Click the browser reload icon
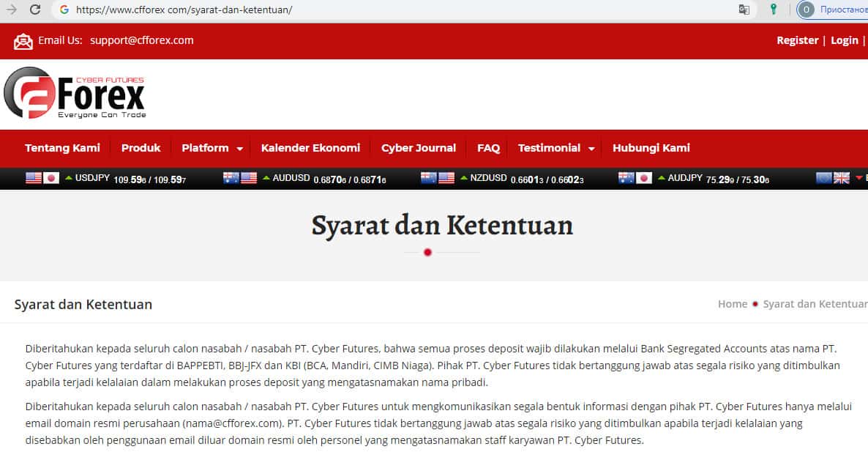This screenshot has width=868, height=471. (35, 10)
